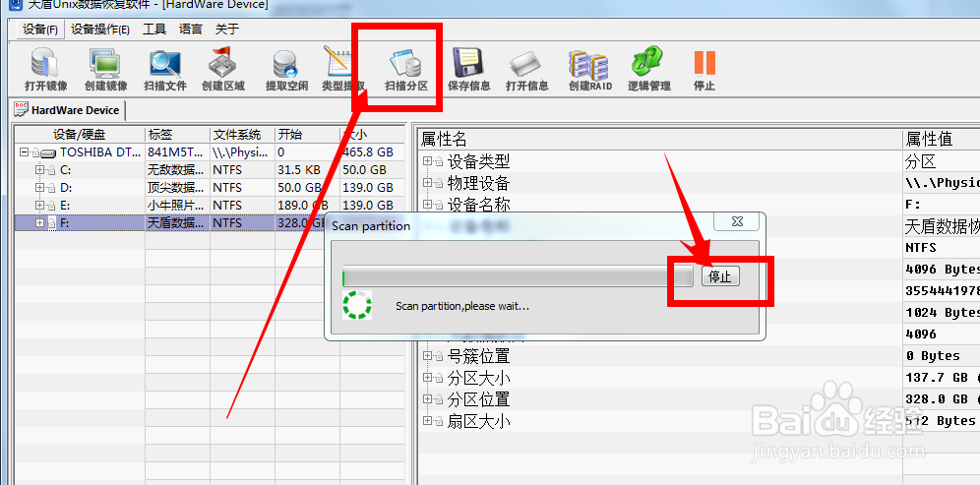
Task: Click the 保存信息 floppy disk icon
Action: (469, 63)
